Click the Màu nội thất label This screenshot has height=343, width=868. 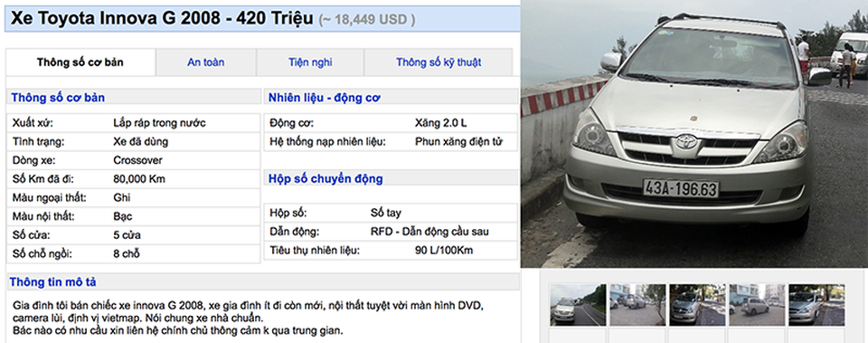(43, 216)
